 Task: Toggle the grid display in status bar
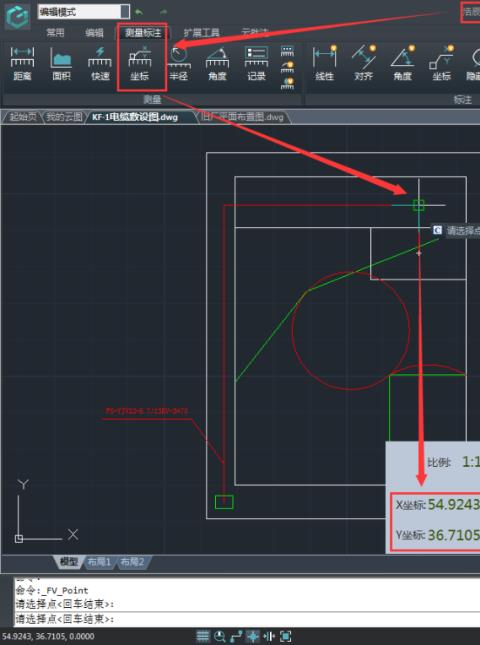tap(203, 636)
